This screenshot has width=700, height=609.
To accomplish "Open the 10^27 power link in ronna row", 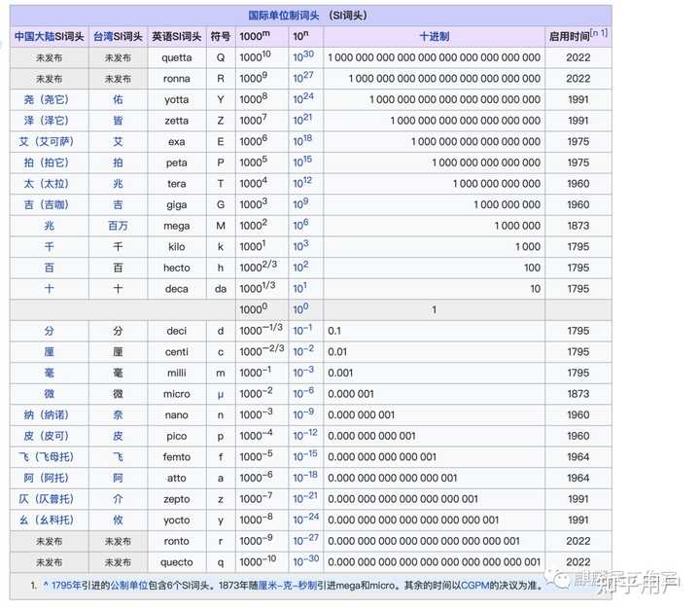I will [x=303, y=77].
